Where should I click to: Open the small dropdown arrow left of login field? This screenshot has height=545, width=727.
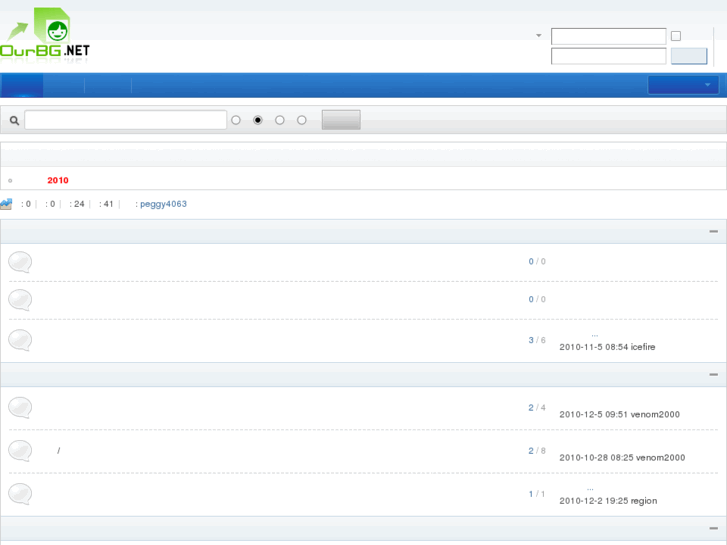coord(538,35)
